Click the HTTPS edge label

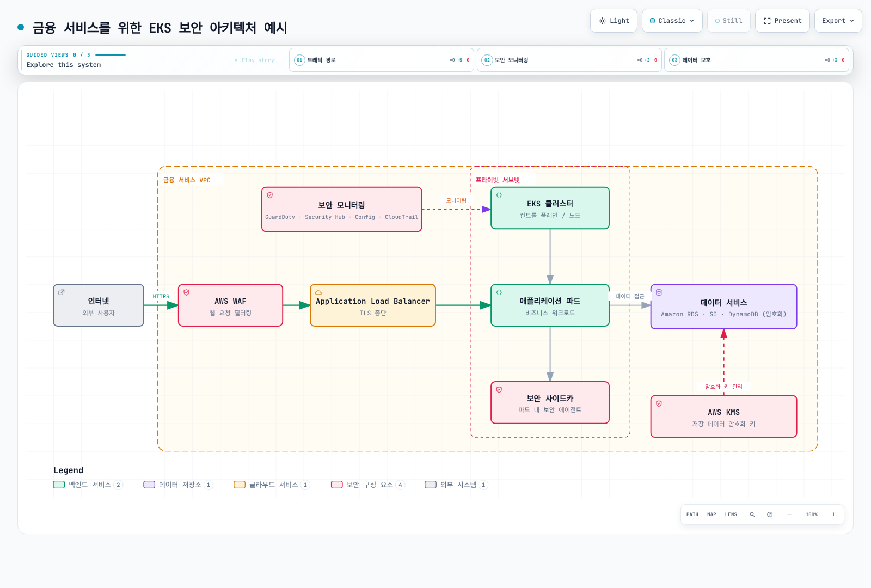161,297
